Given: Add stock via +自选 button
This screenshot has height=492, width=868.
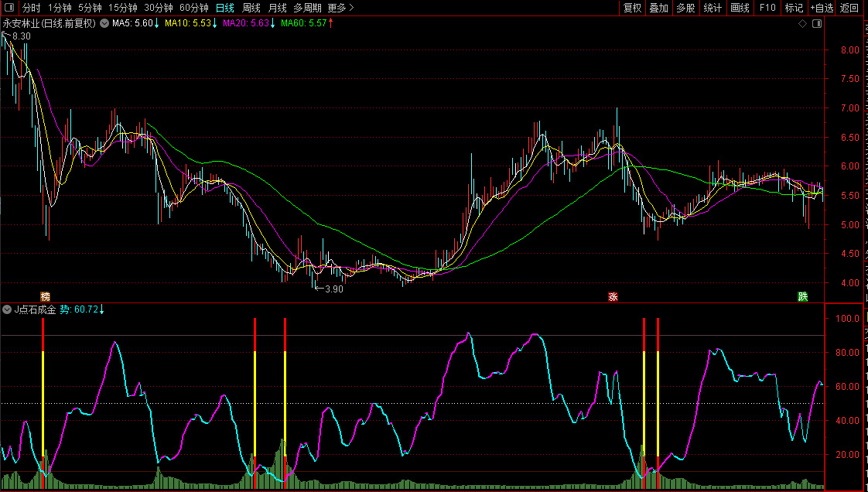Looking at the screenshot, I should 821,8.
